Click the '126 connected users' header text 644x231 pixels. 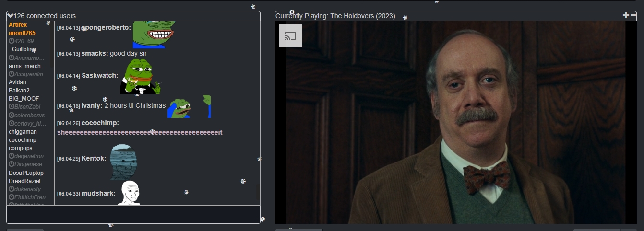click(45, 16)
